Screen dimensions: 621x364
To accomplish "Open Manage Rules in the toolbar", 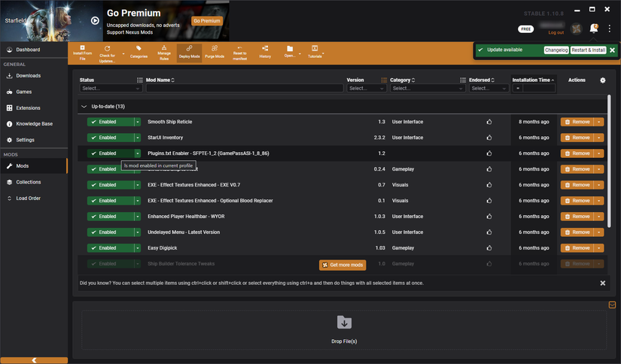I will (164, 53).
